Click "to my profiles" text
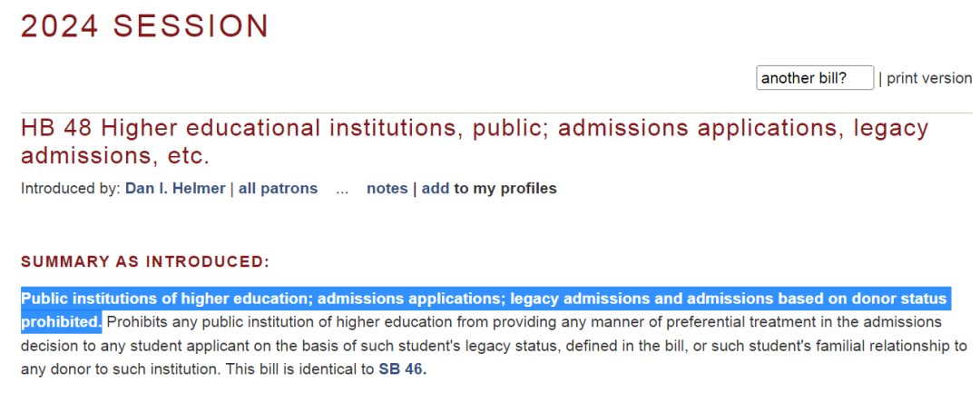 click(505, 188)
